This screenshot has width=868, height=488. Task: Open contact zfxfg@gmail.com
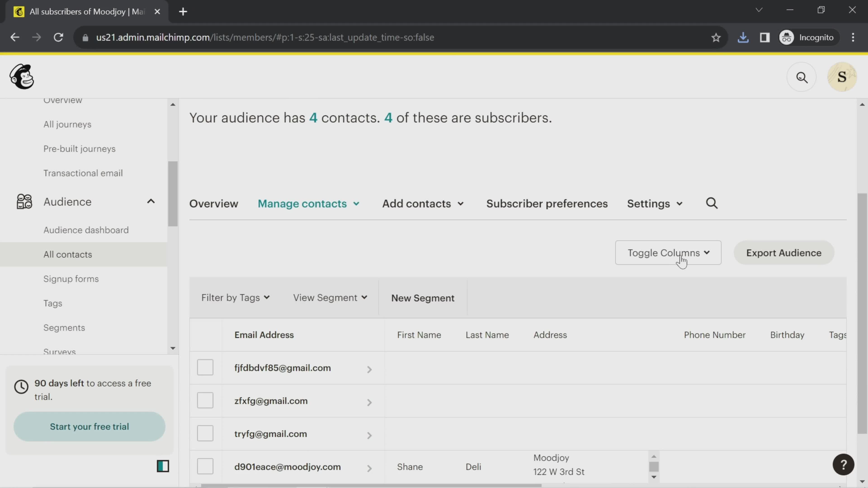coord(271,401)
